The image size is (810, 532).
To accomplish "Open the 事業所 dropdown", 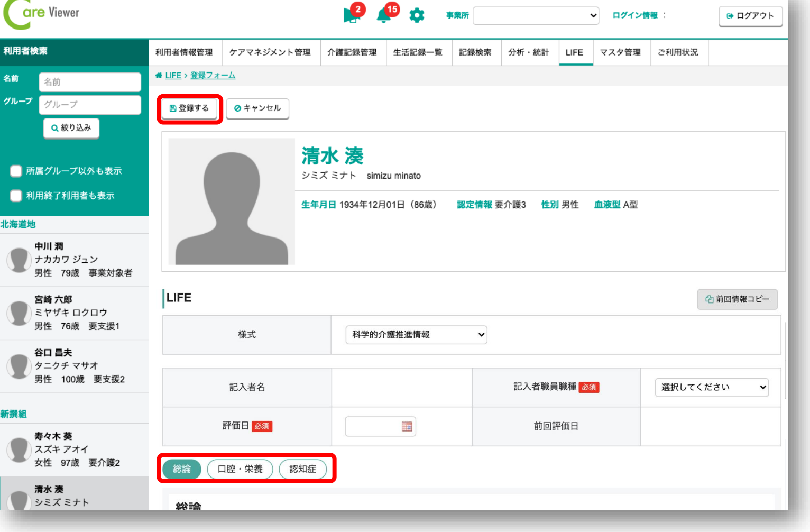I will (536, 15).
